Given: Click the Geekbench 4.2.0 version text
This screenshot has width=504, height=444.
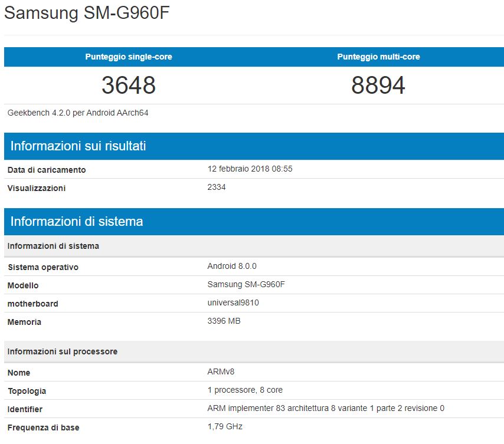Looking at the screenshot, I should 78,113.
